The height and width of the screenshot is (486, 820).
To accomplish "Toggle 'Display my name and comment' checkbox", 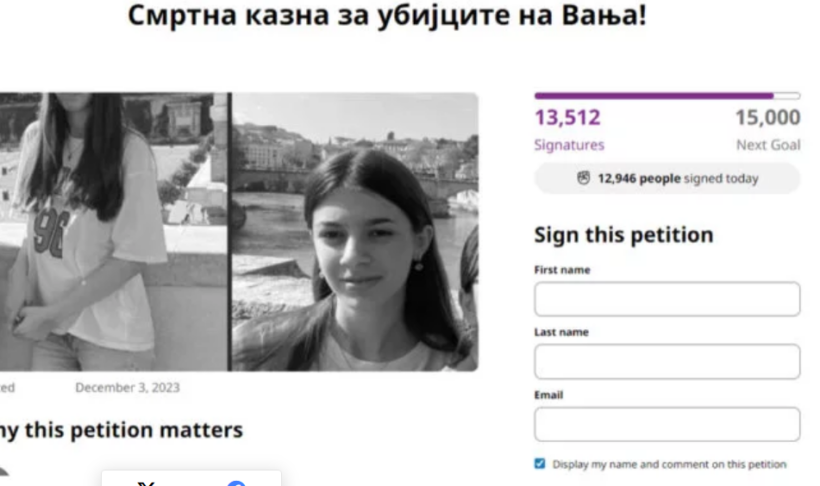I will click(x=540, y=464).
